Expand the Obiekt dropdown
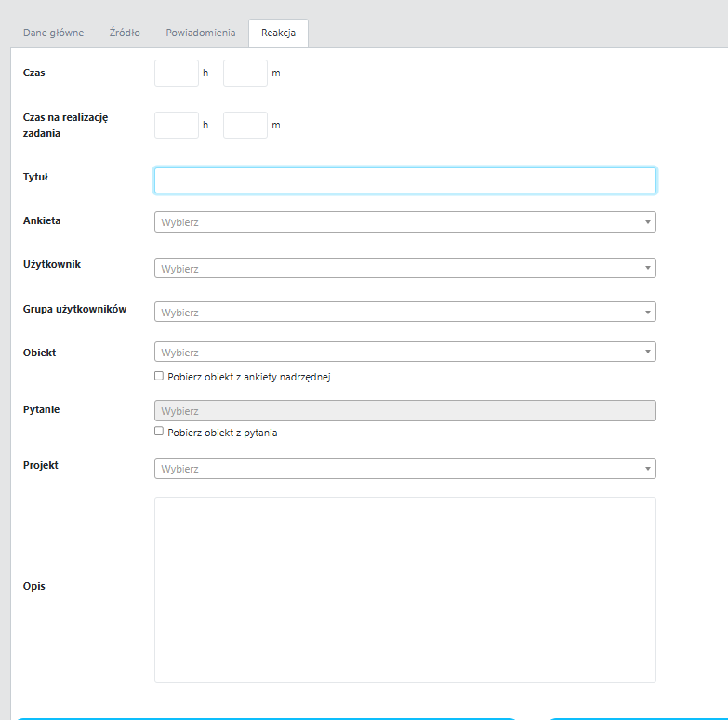The width and height of the screenshot is (728, 720). pos(404,352)
